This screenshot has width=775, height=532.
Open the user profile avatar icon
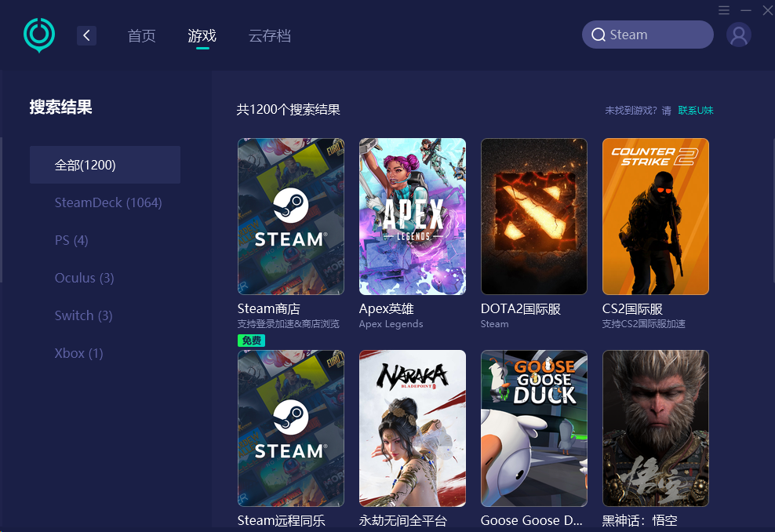click(738, 35)
